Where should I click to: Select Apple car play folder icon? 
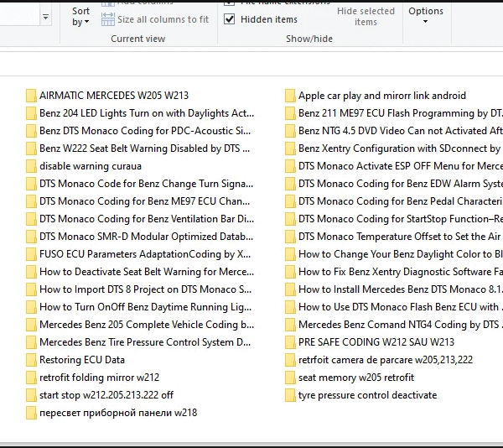(x=290, y=96)
